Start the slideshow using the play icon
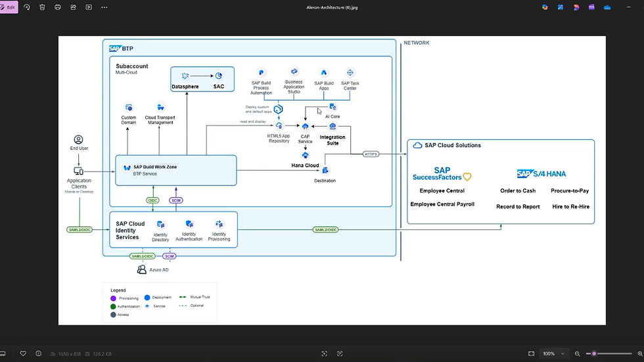The width and height of the screenshot is (644, 362). (x=89, y=7)
